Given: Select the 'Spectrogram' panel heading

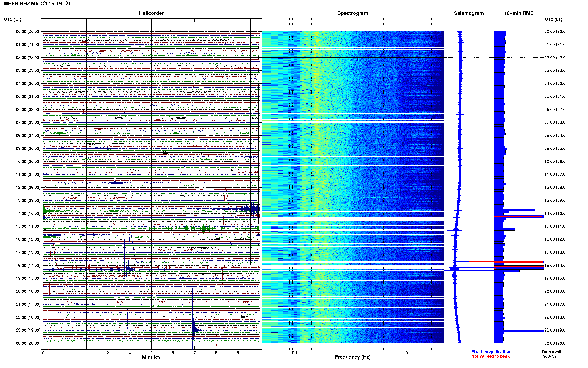Looking at the screenshot, I should pyautogui.click(x=353, y=13).
